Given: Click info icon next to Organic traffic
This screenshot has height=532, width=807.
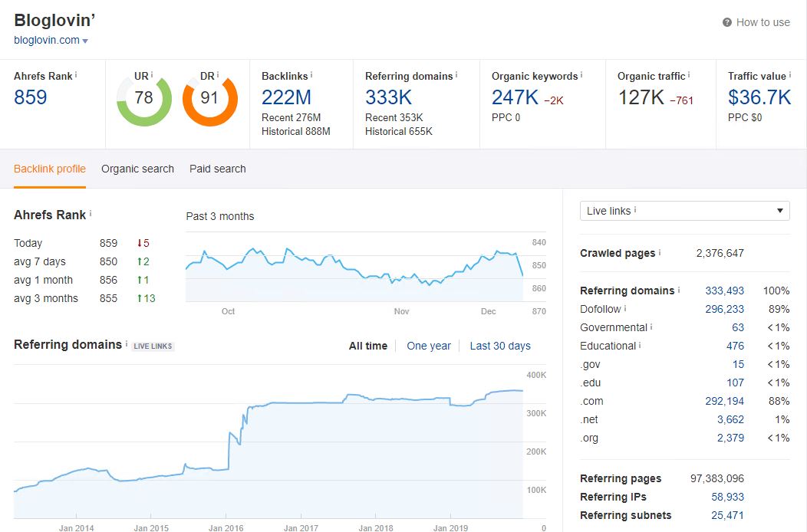Looking at the screenshot, I should pyautogui.click(x=689, y=74).
